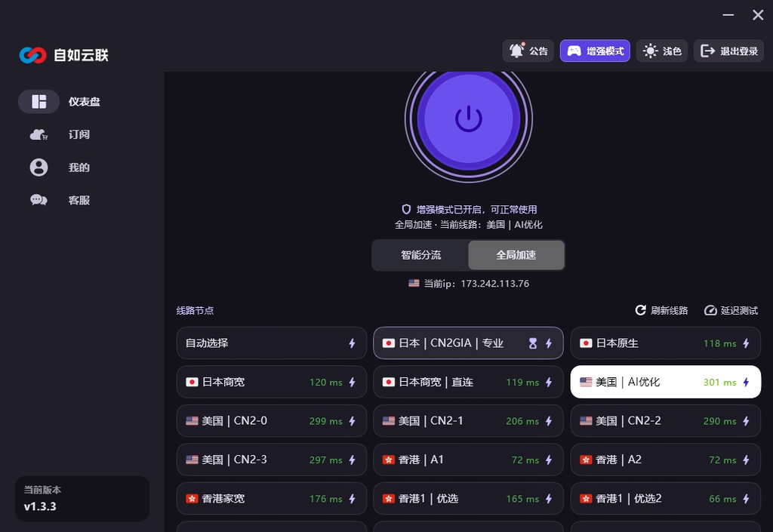
Task: Click 刷新线路 button text
Action: 669,310
